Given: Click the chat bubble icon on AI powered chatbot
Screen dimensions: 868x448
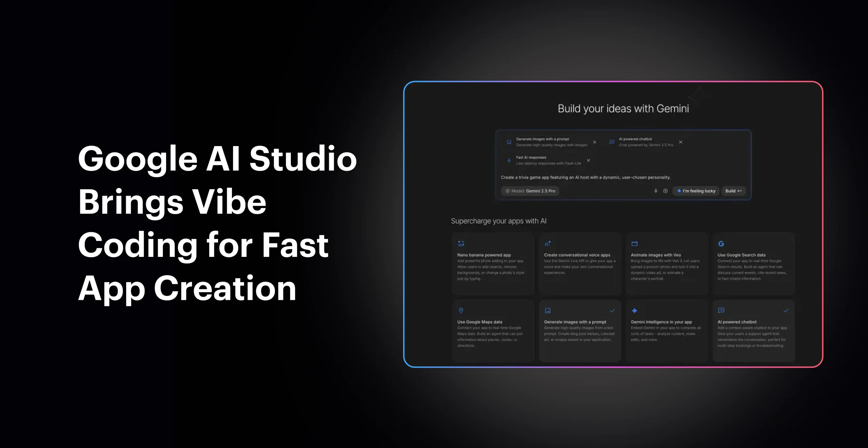Looking at the screenshot, I should coord(721,311).
